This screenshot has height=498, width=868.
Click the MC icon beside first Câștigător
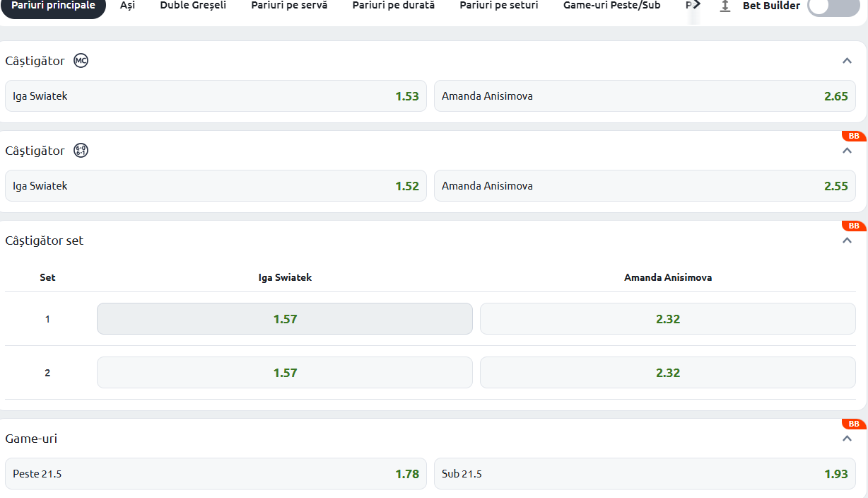click(x=81, y=61)
